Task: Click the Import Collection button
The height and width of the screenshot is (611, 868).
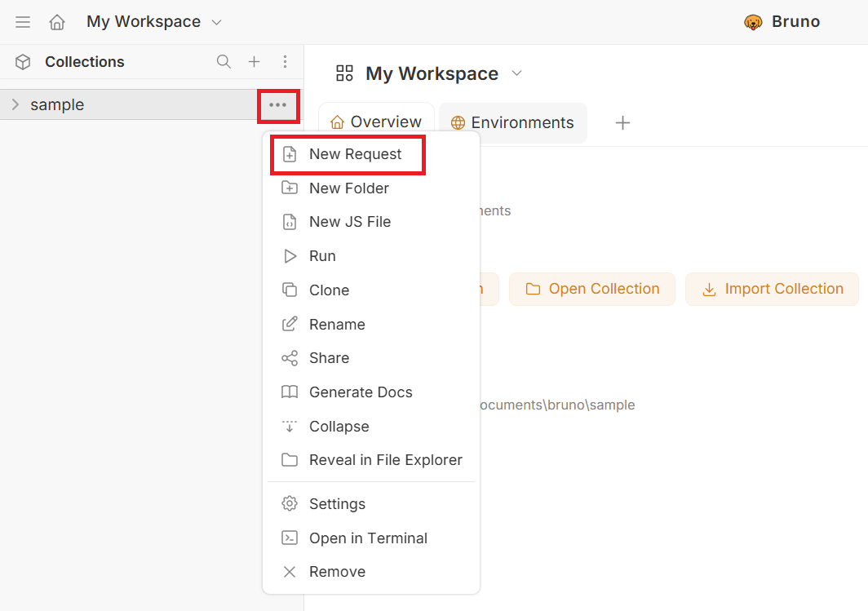Action: (772, 289)
